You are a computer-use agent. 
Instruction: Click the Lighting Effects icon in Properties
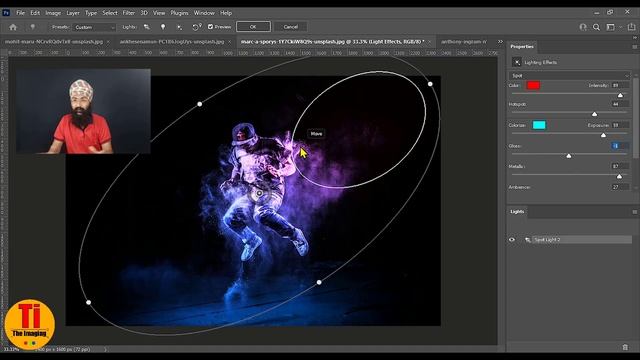pos(517,62)
